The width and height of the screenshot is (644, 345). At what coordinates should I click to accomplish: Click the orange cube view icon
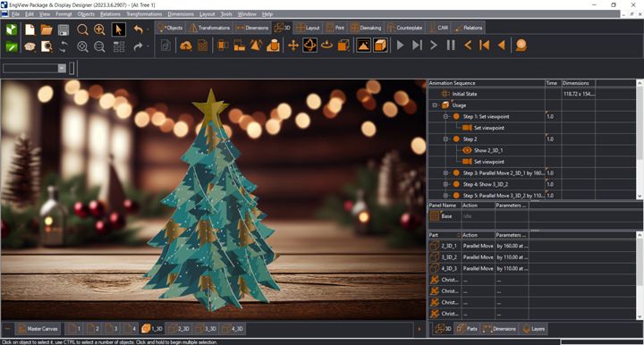pyautogui.click(x=343, y=45)
